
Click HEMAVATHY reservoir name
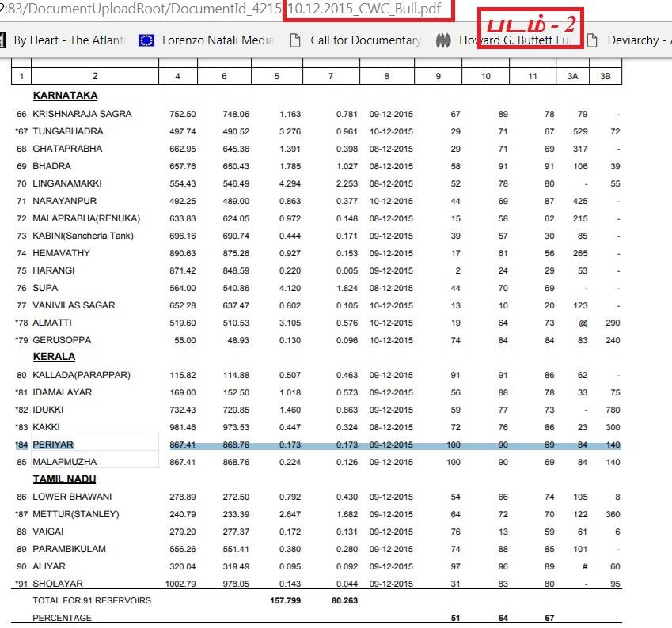coord(61,253)
